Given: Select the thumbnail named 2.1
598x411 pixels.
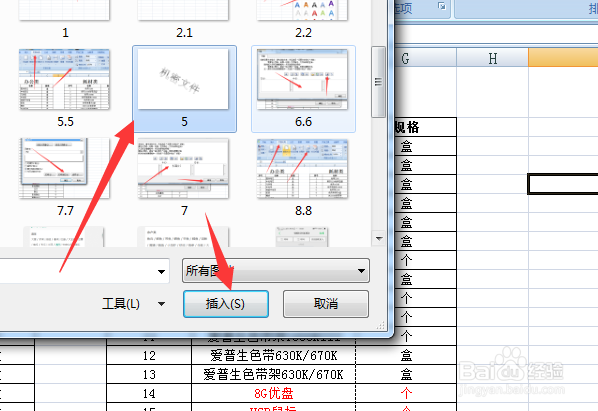Looking at the screenshot, I should click(x=183, y=19).
